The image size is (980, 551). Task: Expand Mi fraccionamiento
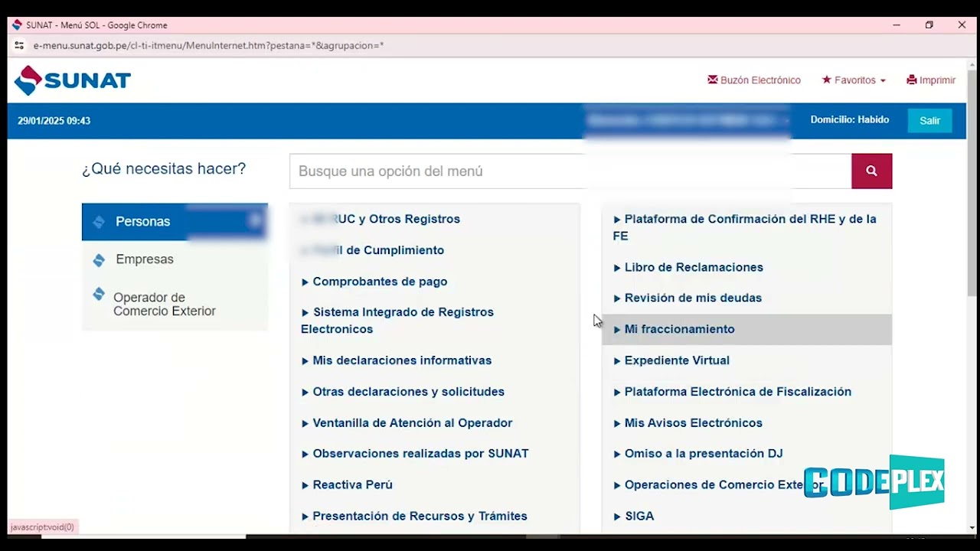click(x=746, y=329)
